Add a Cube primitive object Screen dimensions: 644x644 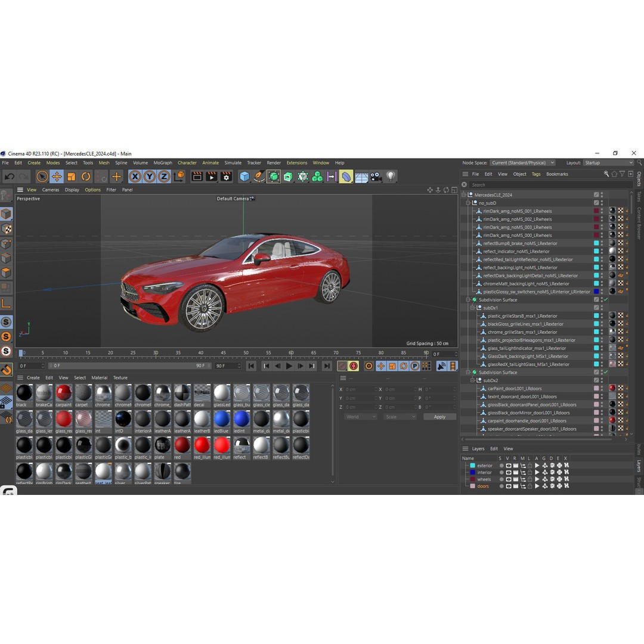tap(244, 177)
